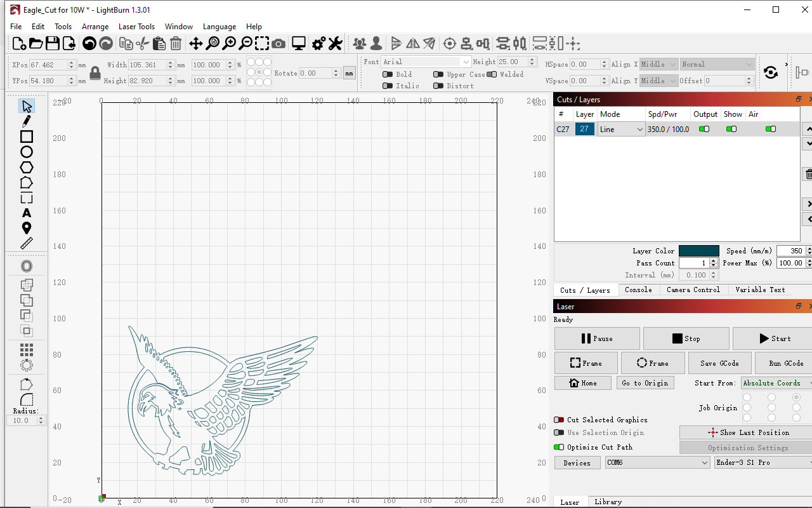This screenshot has width=812, height=508.
Task: Click layer 27 color chip in list
Action: pos(584,129)
